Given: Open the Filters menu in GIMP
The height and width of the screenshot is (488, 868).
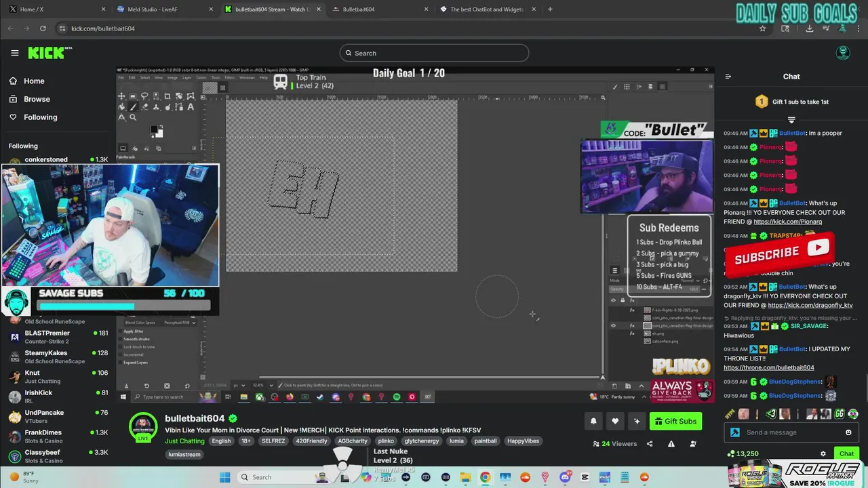Looking at the screenshot, I should point(229,77).
